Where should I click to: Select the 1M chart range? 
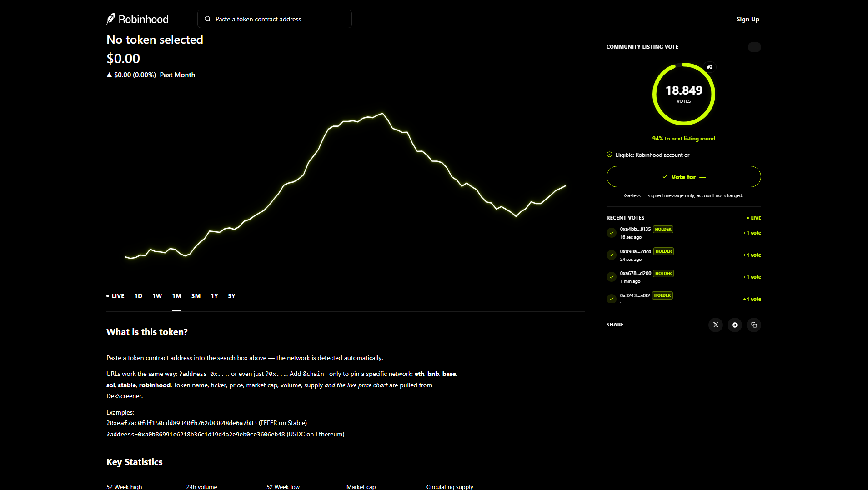176,296
